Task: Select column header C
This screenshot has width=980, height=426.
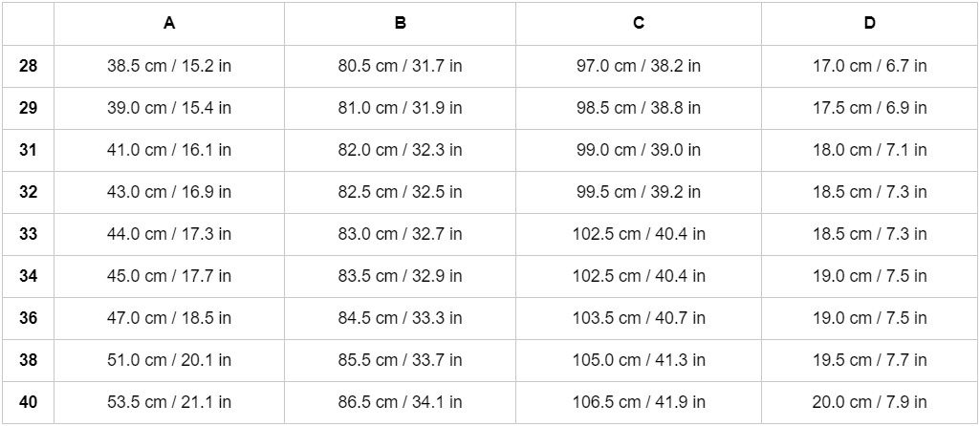Action: [638, 24]
